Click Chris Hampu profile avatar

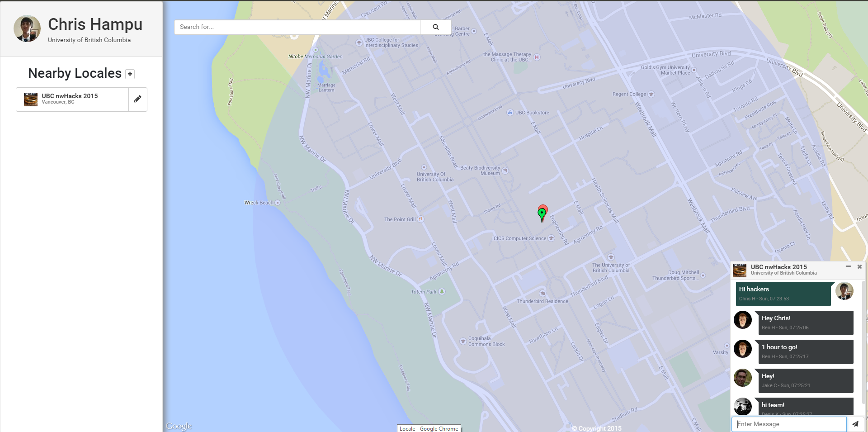[27, 28]
